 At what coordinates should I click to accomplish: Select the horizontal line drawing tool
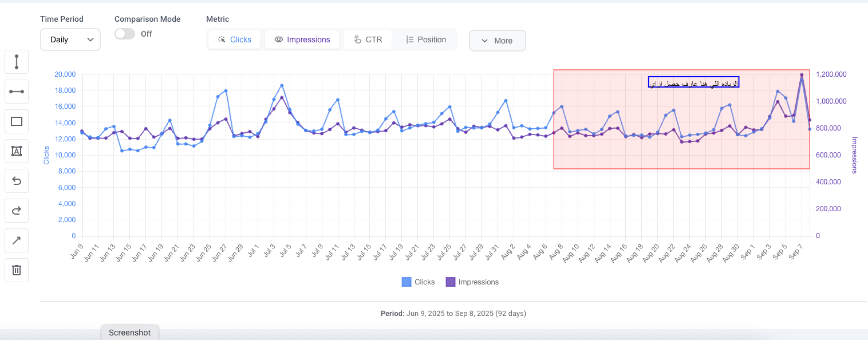tap(17, 92)
